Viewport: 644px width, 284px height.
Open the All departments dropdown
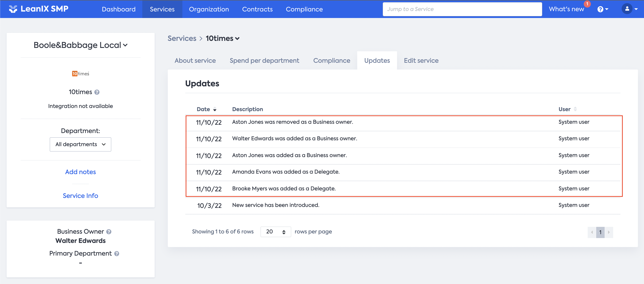point(81,144)
